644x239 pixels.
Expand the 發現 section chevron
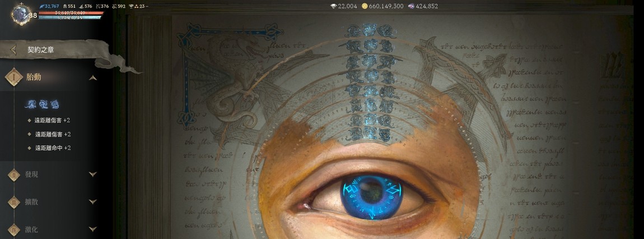pos(93,174)
